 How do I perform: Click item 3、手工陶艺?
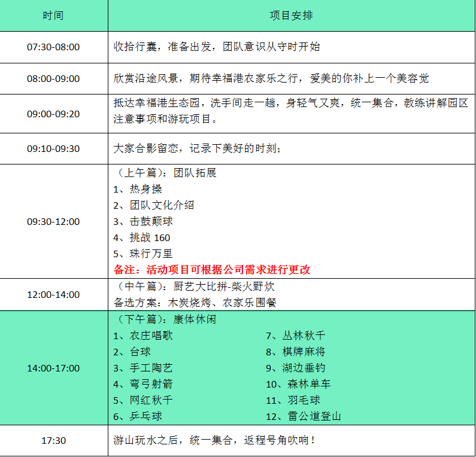(x=143, y=368)
